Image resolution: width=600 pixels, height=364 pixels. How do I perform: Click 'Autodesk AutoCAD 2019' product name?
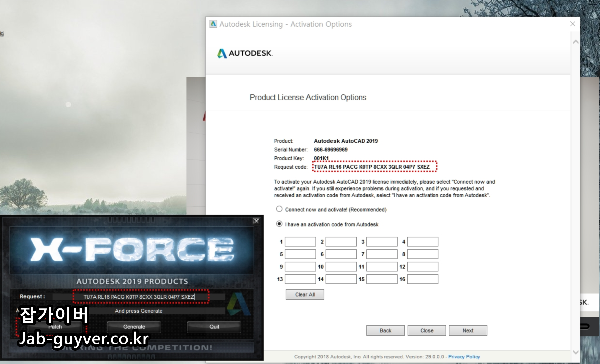coord(346,141)
